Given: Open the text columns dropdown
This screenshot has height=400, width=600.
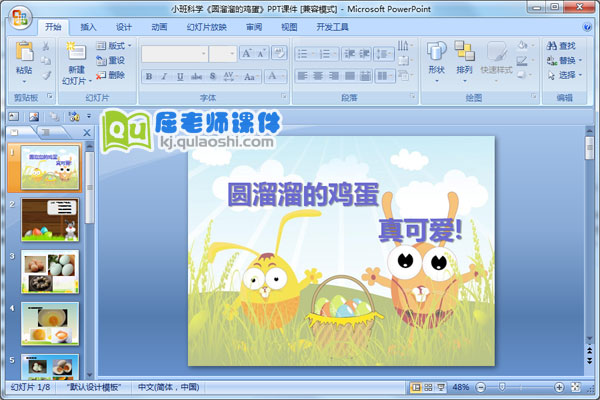Looking at the screenshot, I should 385,76.
